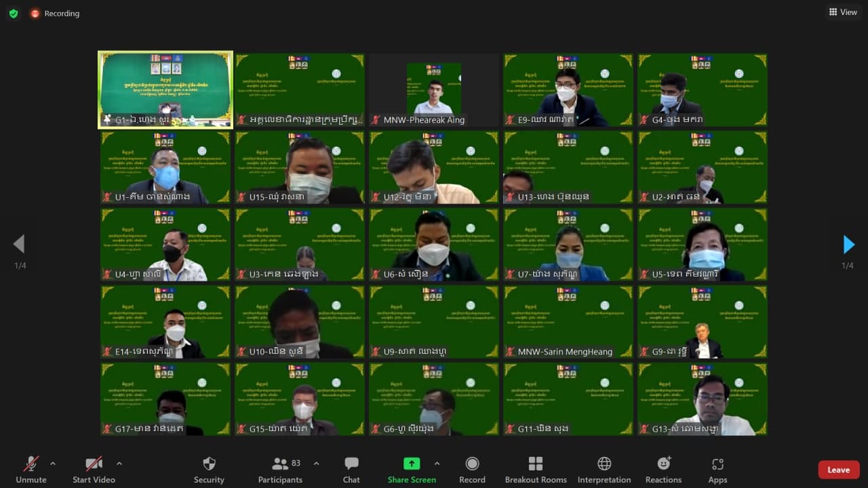
Task: Go to next page of participants
Action: click(x=848, y=244)
